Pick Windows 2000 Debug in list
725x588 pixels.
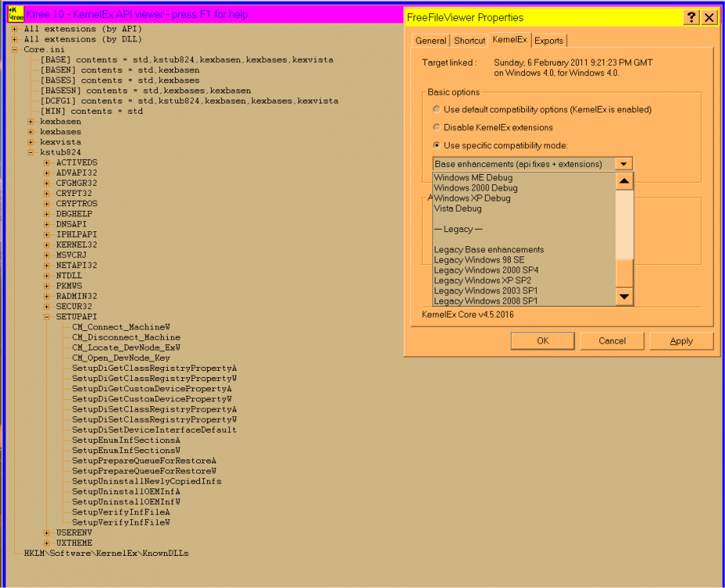pyautogui.click(x=475, y=188)
